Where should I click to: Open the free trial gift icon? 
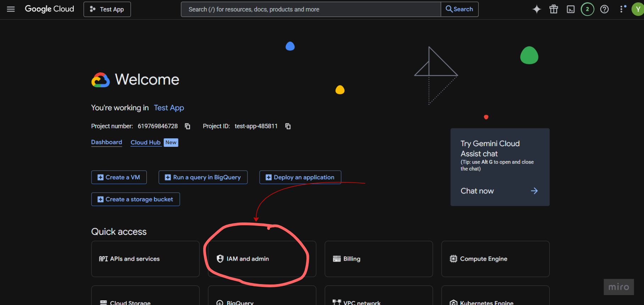pyautogui.click(x=554, y=9)
